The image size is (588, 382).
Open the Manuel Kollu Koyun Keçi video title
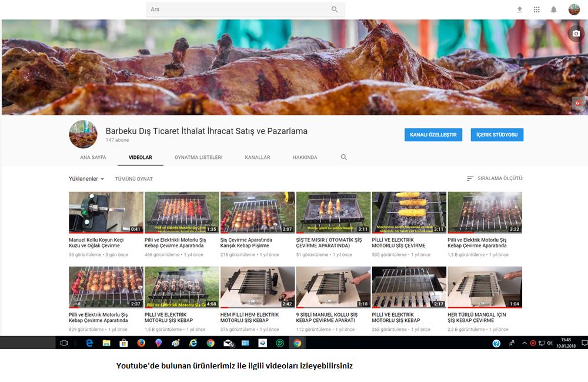point(96,243)
